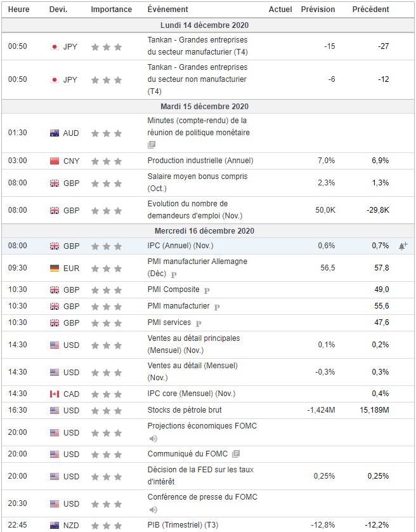Click the speaker icon under Conférence de presse du FOMC
This screenshot has height=532, width=416.
pyautogui.click(x=152, y=509)
